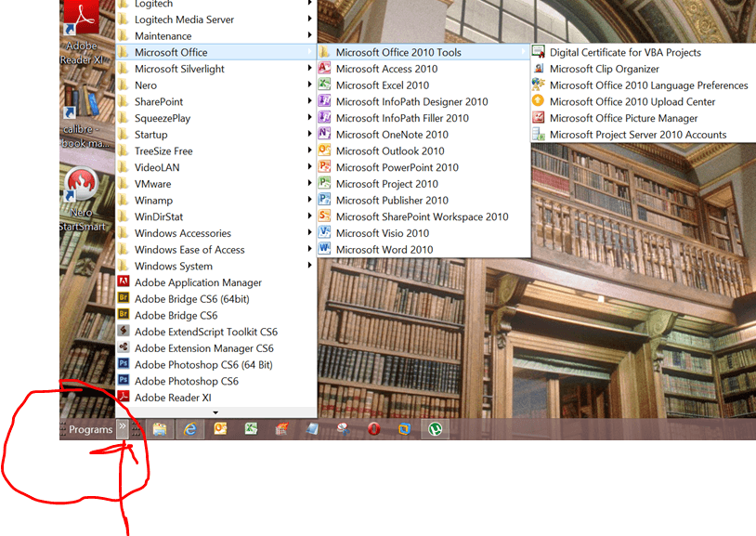Expand the Programs toolbar chevron
756x536 pixels.
tap(123, 428)
